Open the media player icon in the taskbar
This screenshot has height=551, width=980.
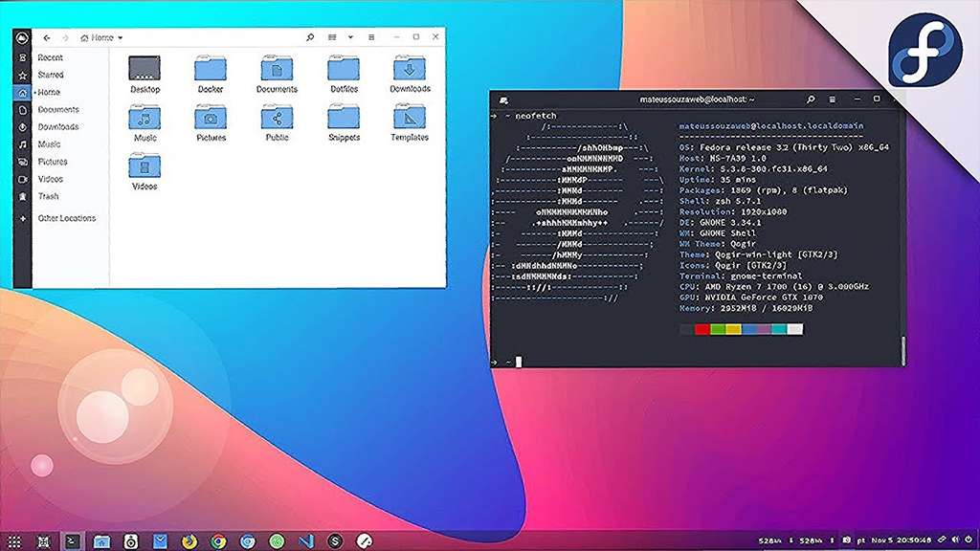tap(130, 541)
